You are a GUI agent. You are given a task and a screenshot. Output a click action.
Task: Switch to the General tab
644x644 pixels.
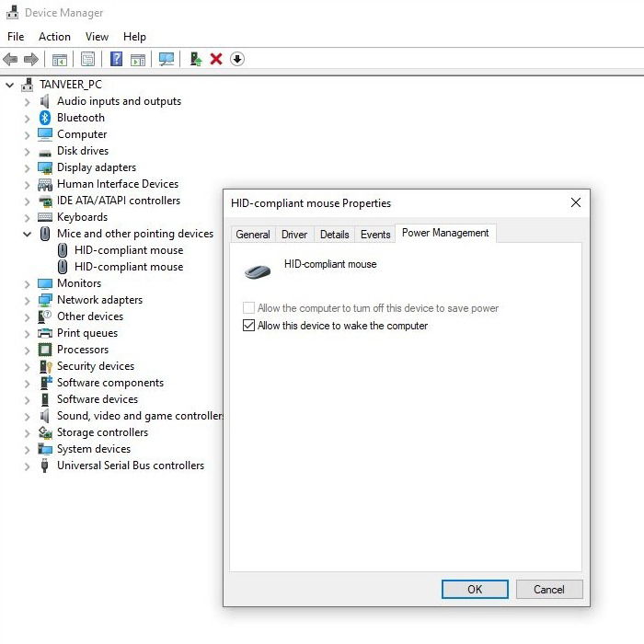tap(253, 234)
